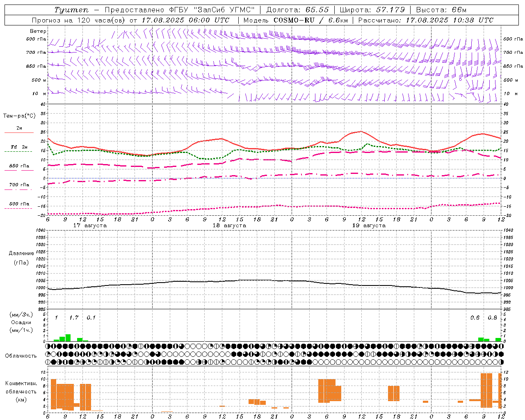Click the "Давление" pressure panel label
This screenshot has height=420, width=525.
pos(21,253)
